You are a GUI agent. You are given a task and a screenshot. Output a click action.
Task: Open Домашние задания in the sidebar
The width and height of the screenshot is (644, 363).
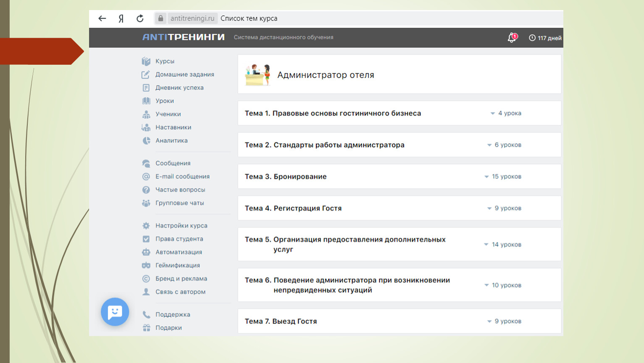coord(184,74)
